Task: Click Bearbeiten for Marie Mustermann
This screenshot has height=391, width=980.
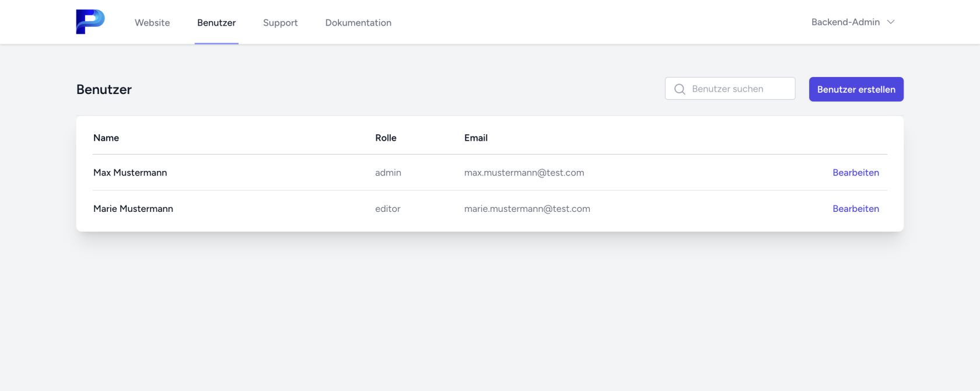Action: tap(855, 209)
